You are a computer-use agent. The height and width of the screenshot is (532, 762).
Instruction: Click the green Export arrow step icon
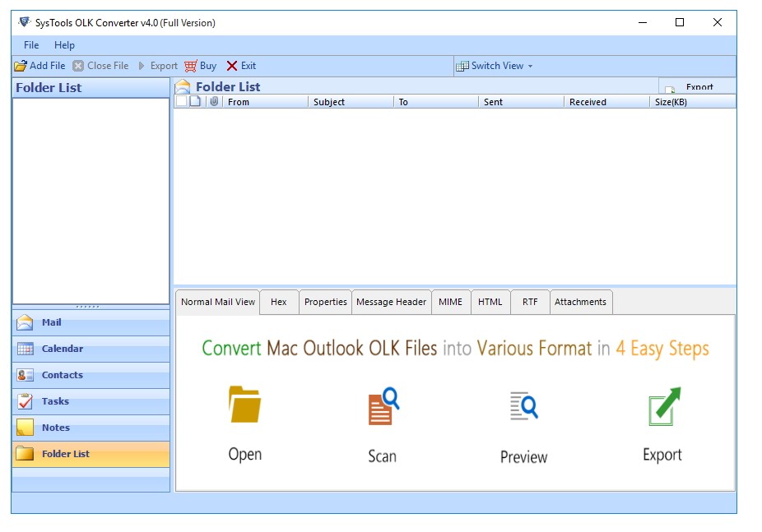pos(665,406)
